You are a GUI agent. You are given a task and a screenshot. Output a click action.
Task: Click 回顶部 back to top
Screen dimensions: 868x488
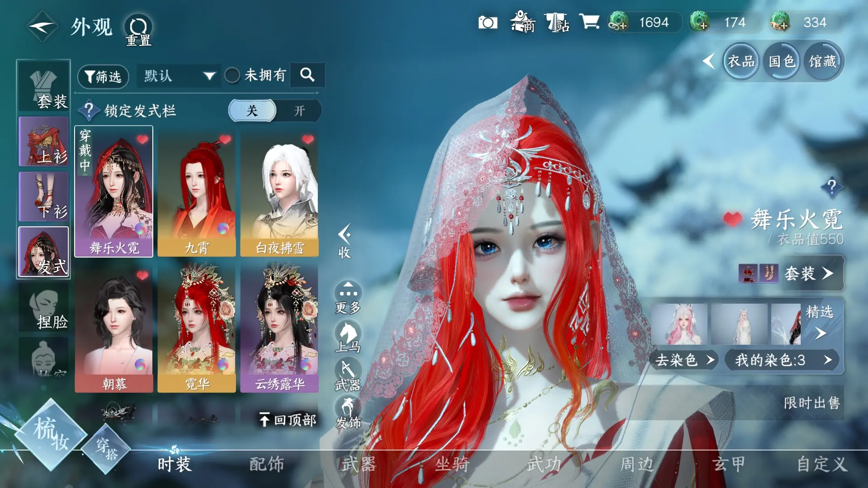[x=288, y=420]
